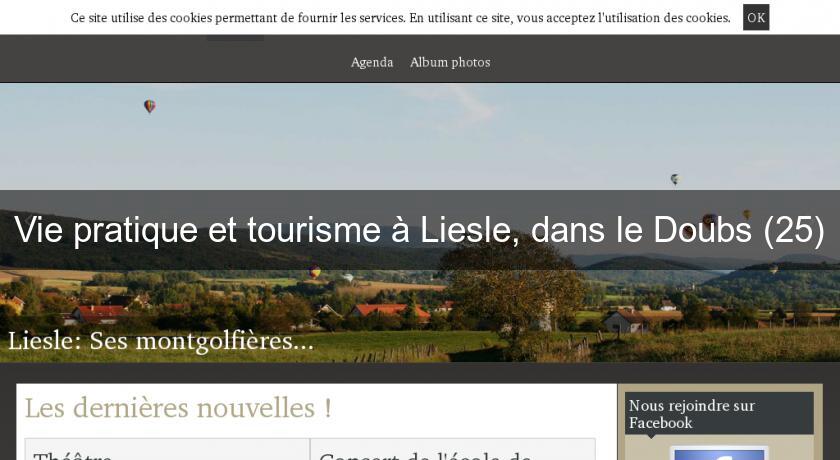Screen dimensions: 840x460
Task: Click the multicolored hot air balloon at upper left
Action: coord(149,106)
